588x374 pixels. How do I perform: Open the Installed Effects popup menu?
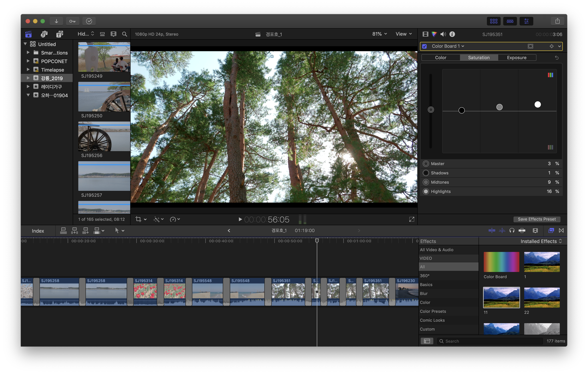[541, 241]
